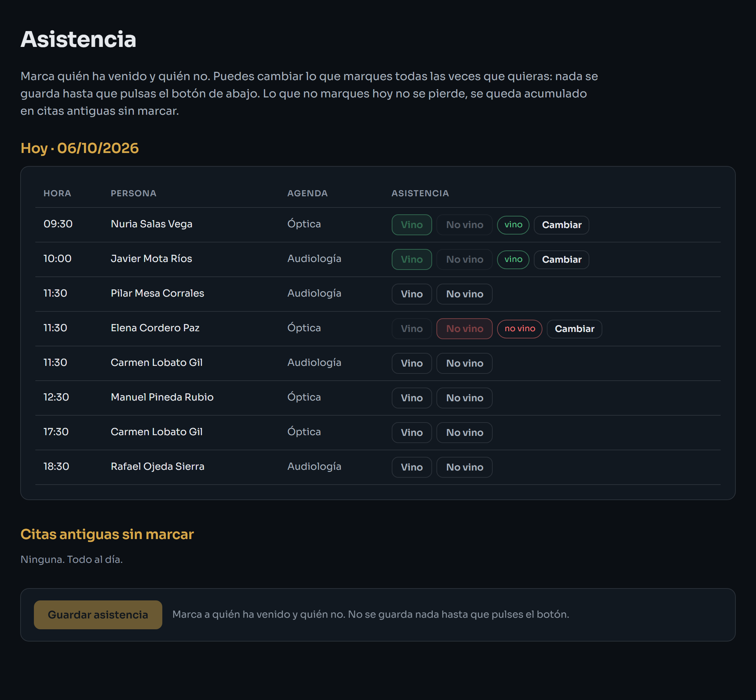Mark Javier Mota Ríos as Vino
The image size is (756, 700).
click(412, 259)
